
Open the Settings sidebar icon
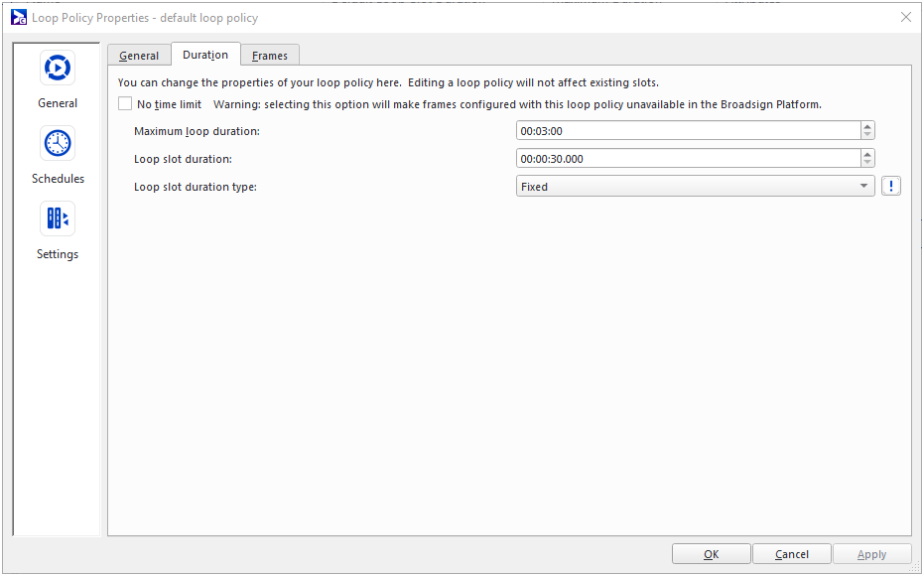click(58, 218)
